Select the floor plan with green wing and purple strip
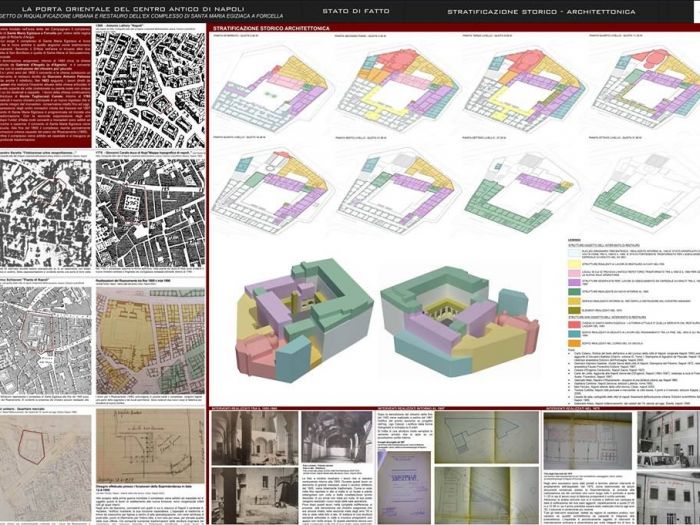700x525 pixels. click(521, 192)
